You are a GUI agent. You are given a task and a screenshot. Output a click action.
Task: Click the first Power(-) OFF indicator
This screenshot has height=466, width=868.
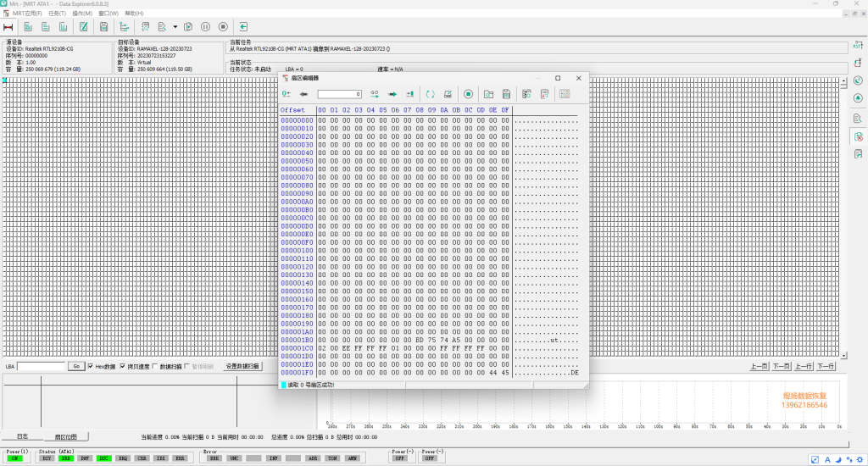pos(400,458)
